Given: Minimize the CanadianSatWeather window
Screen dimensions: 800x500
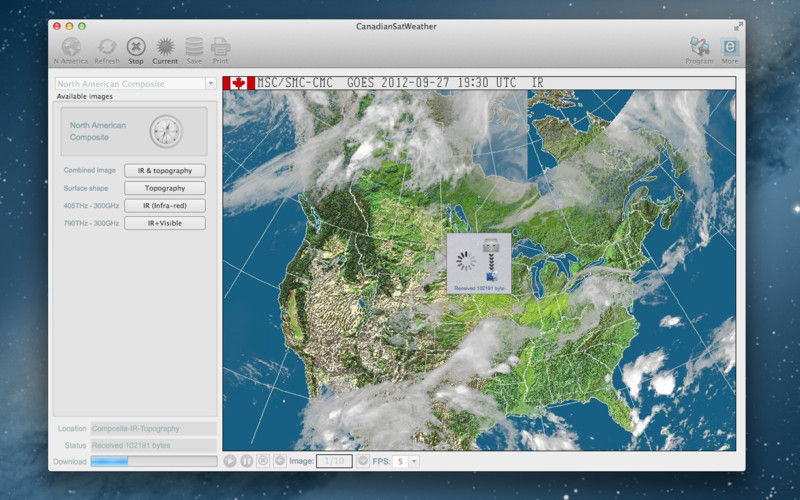Looking at the screenshot, I should point(69,26).
